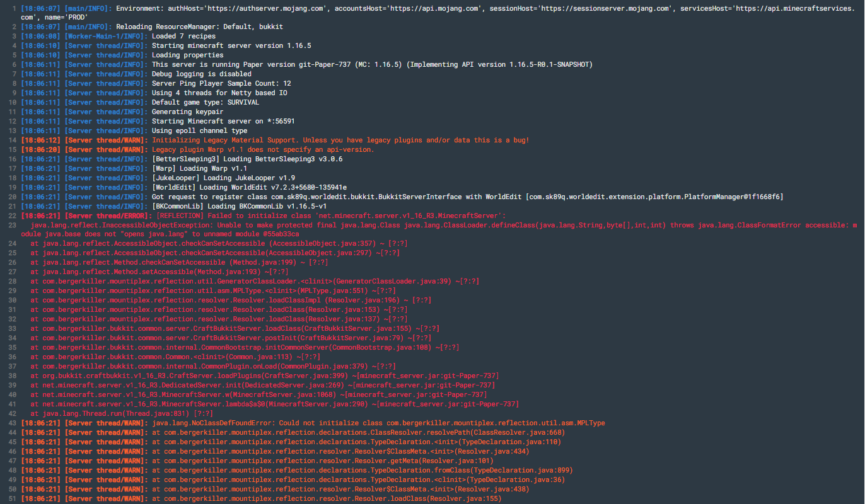Screen dimensions: 865x504
Task: Select the "Resolver.java:137" stack frame
Action: [219, 320]
